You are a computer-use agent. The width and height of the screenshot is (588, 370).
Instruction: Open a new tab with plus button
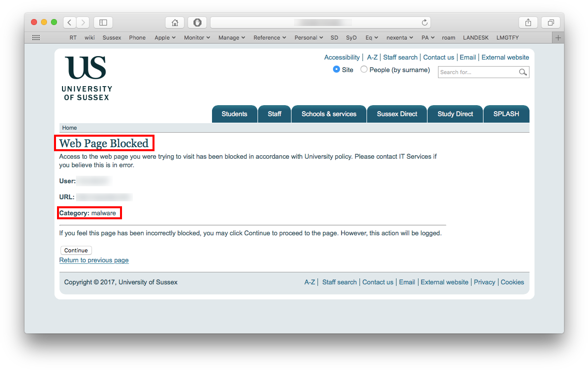click(558, 38)
